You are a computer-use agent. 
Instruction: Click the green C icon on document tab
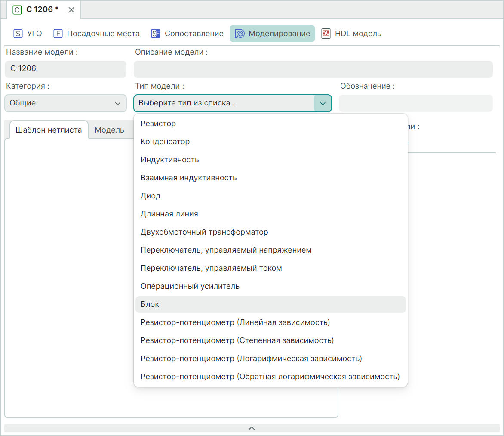pyautogui.click(x=17, y=10)
